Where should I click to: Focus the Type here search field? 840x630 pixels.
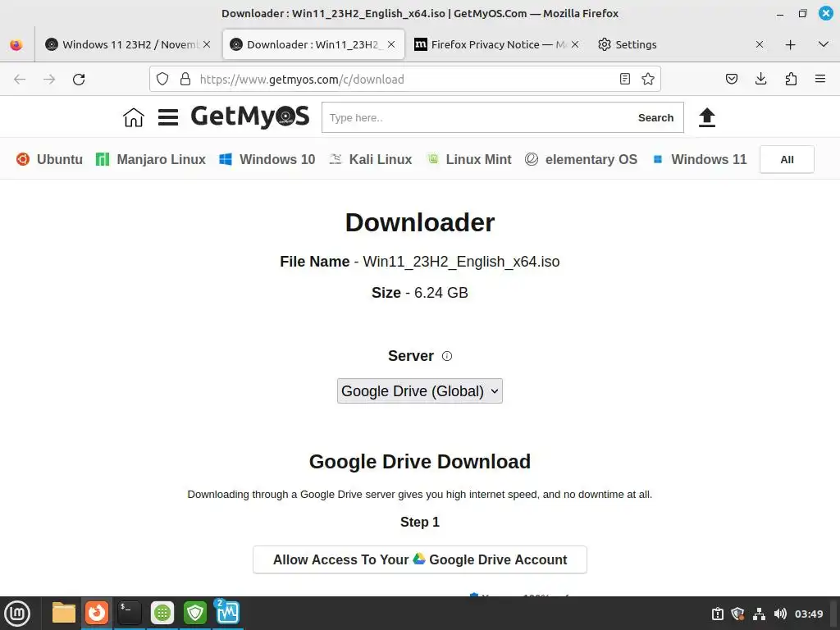pos(477,117)
